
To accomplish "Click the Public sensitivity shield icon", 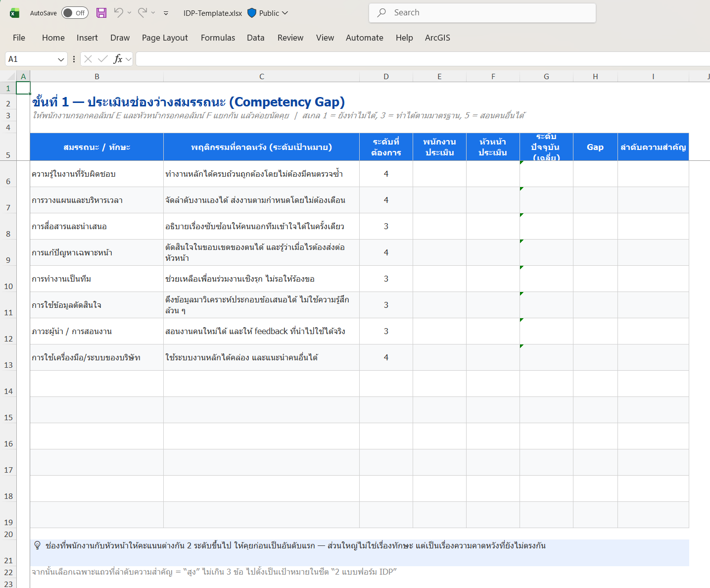I will click(x=252, y=13).
